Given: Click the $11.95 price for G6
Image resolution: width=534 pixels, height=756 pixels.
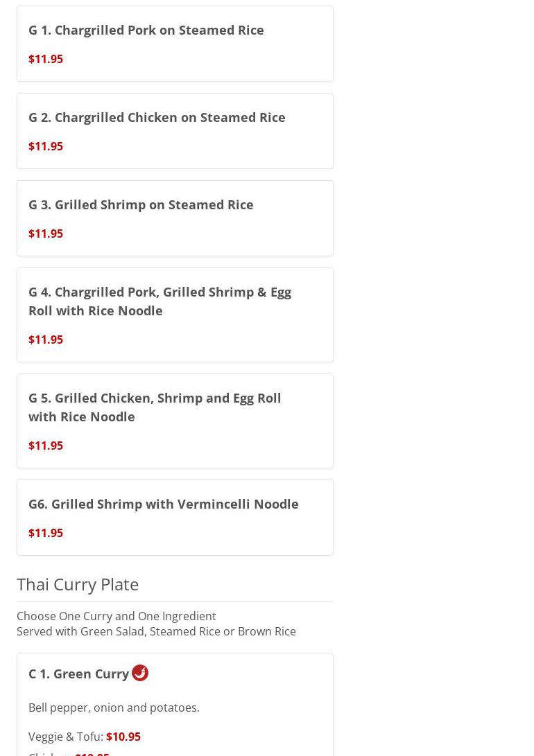Looking at the screenshot, I should [x=46, y=533].
